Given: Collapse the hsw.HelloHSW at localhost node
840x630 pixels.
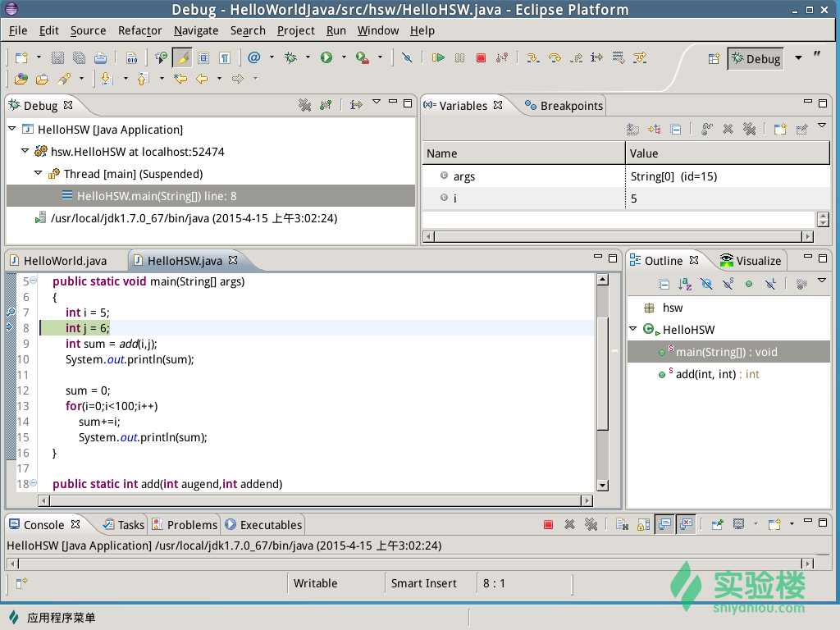Looking at the screenshot, I should [x=25, y=151].
